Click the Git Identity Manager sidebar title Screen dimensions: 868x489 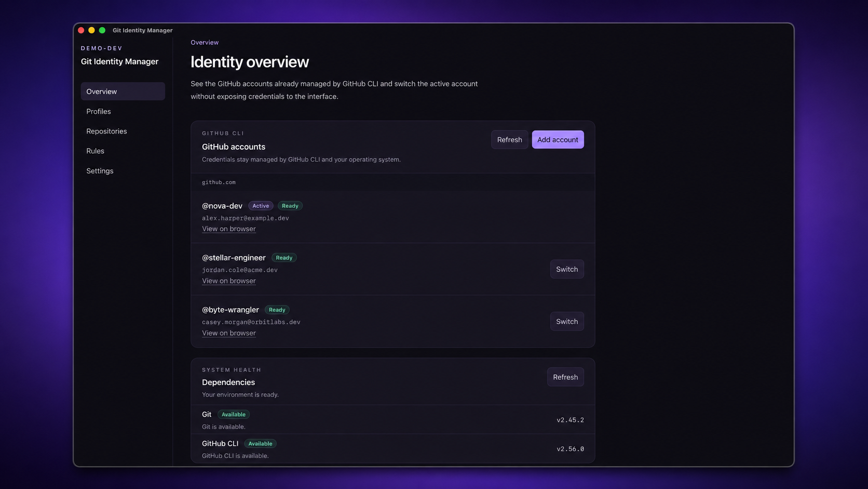(x=120, y=61)
